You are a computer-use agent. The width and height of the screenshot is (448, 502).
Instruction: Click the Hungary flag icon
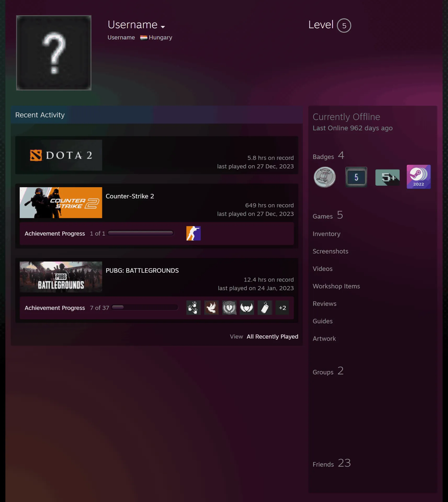[144, 38]
